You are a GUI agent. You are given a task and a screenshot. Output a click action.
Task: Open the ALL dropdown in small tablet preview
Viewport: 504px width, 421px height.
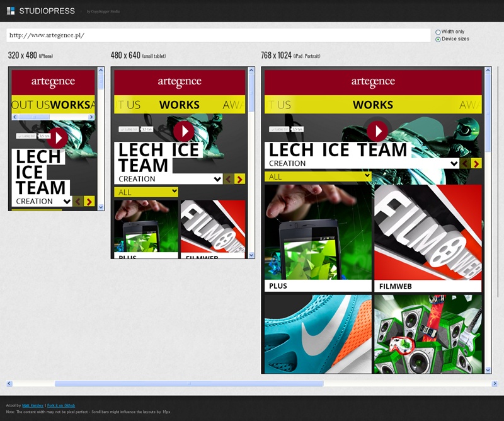point(146,192)
